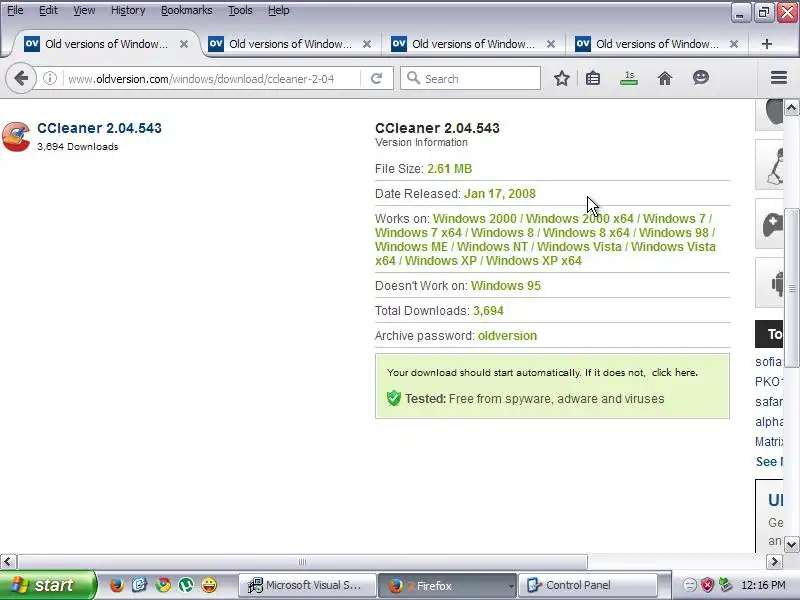The image size is (800, 600).
Task: Click the 2.61 MB file size value
Action: click(x=449, y=169)
